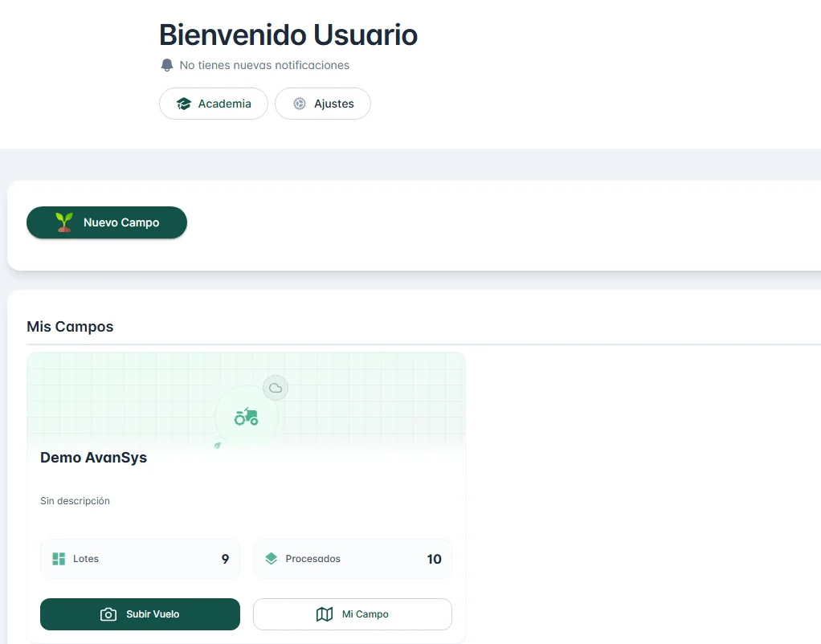Click the gear icon beside Ajustes

click(300, 104)
